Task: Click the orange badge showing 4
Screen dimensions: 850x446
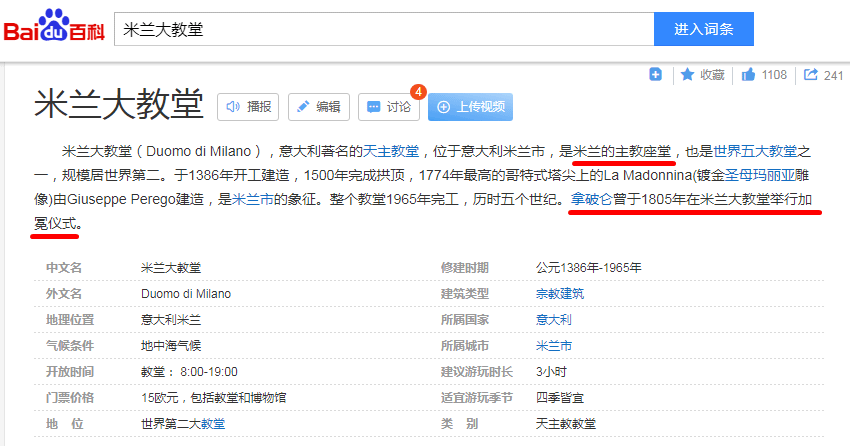Action: point(418,92)
